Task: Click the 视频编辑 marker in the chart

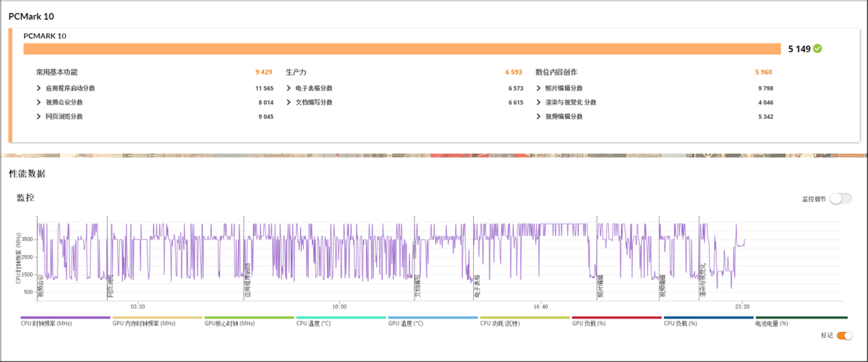Action: [662, 287]
